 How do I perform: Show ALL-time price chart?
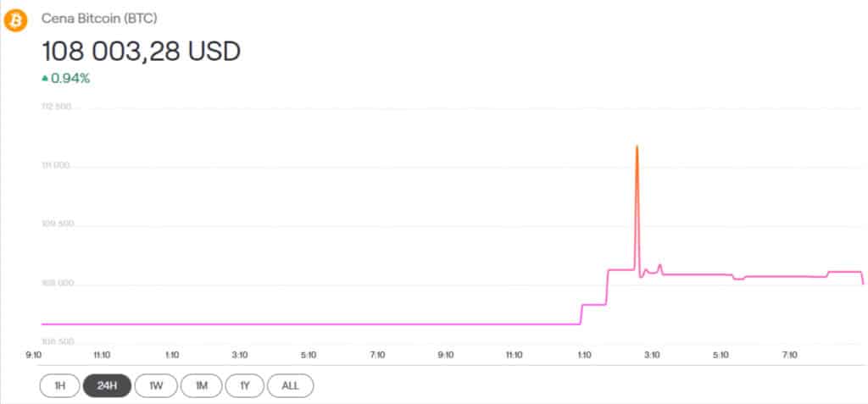click(x=290, y=385)
